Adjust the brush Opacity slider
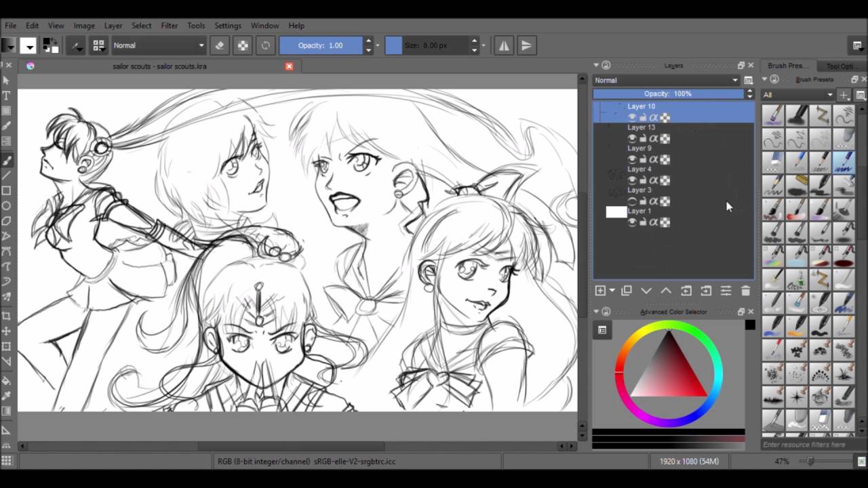Image resolution: width=868 pixels, height=488 pixels. pos(321,45)
